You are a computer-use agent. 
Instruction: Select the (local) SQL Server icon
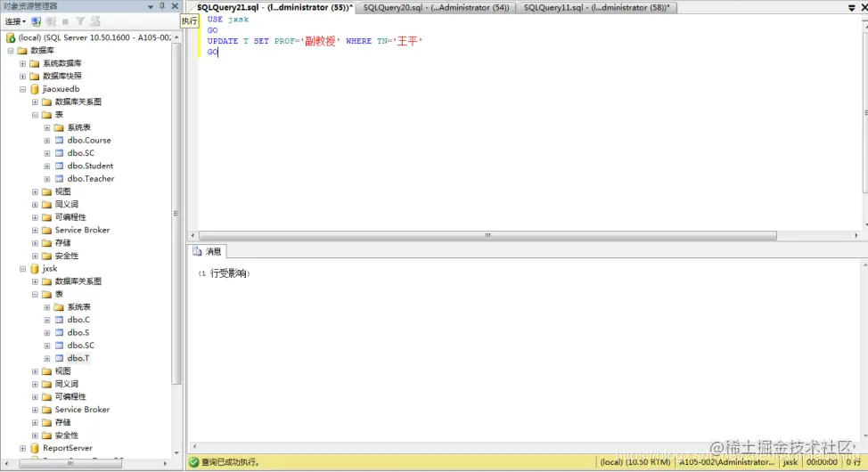point(11,37)
